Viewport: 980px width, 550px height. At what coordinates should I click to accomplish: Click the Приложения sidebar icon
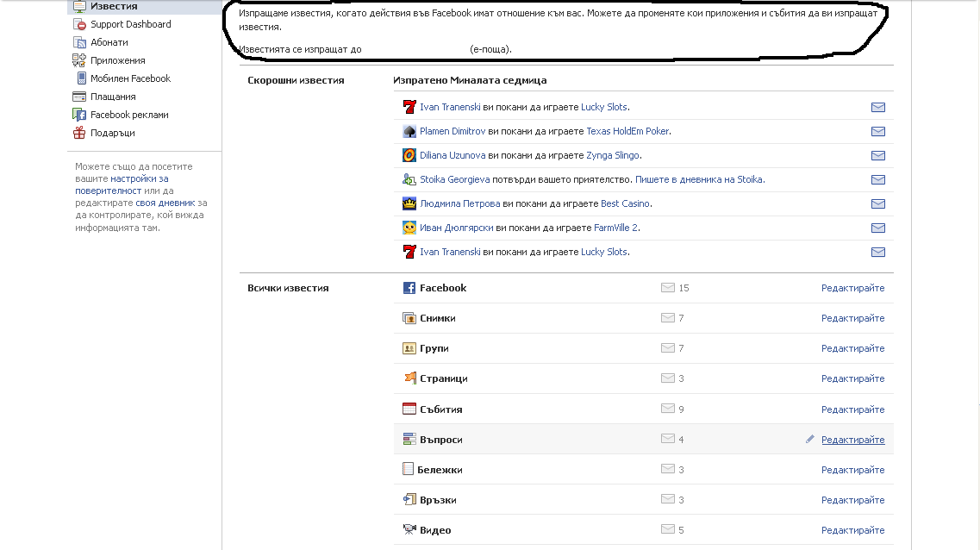tap(79, 60)
